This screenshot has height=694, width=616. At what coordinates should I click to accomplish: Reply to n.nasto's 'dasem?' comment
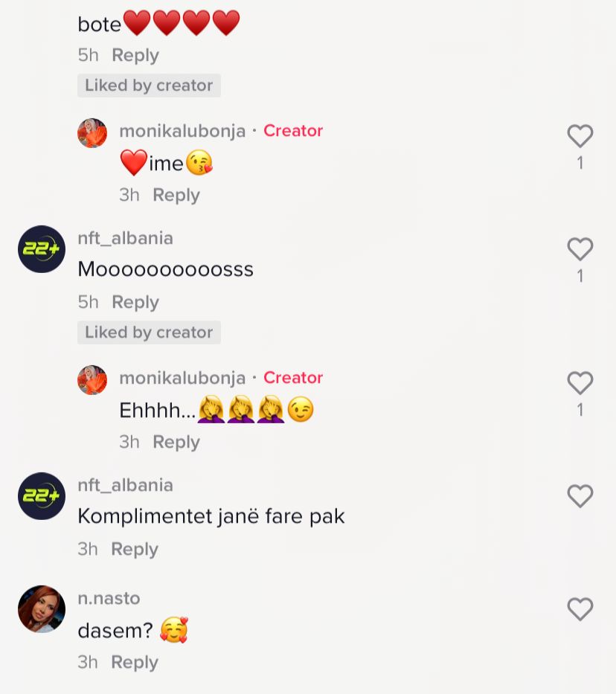[135, 663]
